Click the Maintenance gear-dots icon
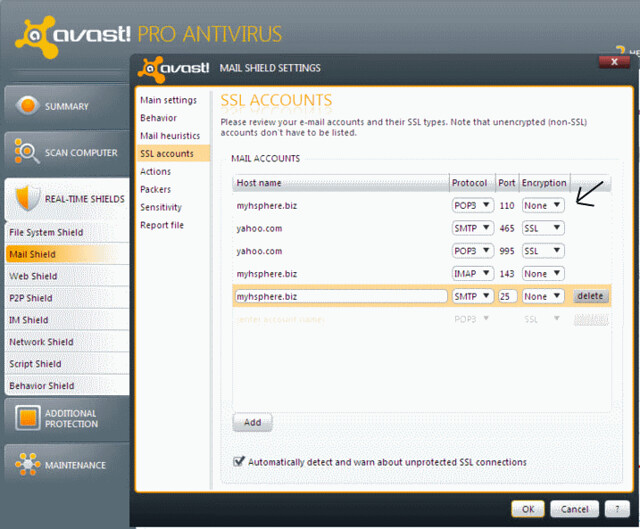Image resolution: width=640 pixels, height=529 pixels. click(27, 464)
